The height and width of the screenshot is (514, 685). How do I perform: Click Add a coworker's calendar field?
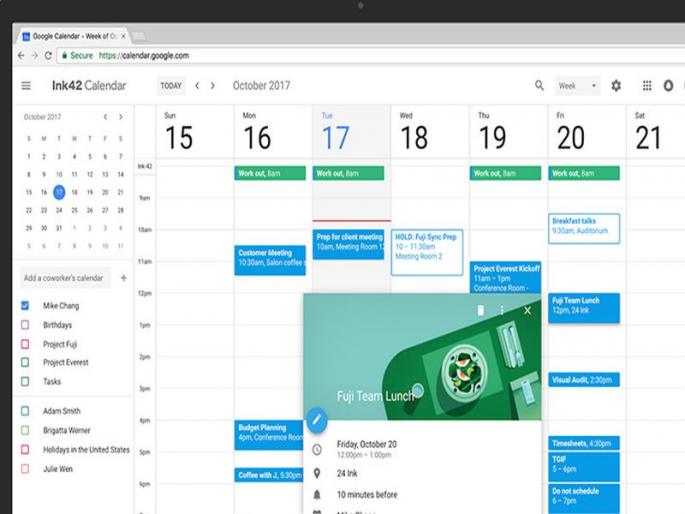(65, 278)
